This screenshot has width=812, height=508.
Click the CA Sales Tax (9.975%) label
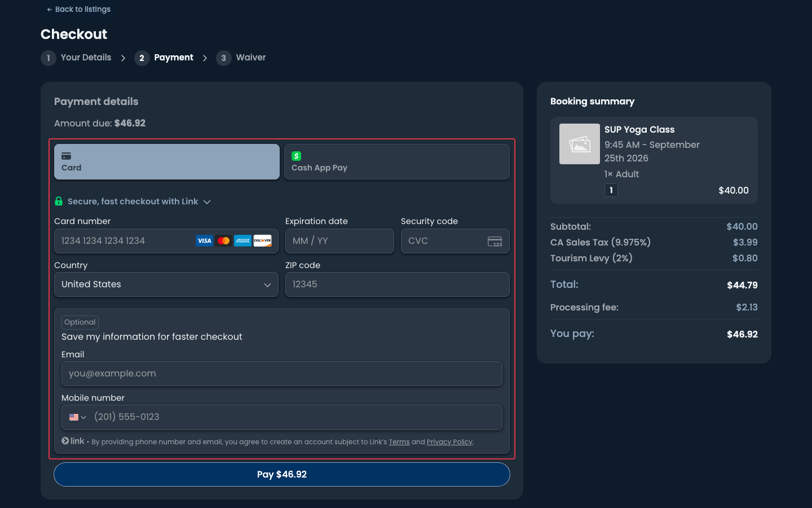[601, 242]
